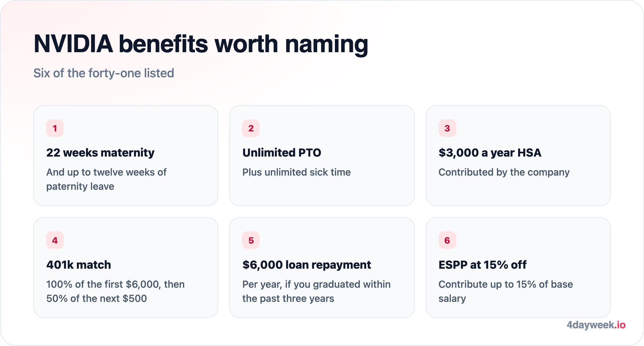
Task: Click the number 1 badge
Action: pos(55,128)
